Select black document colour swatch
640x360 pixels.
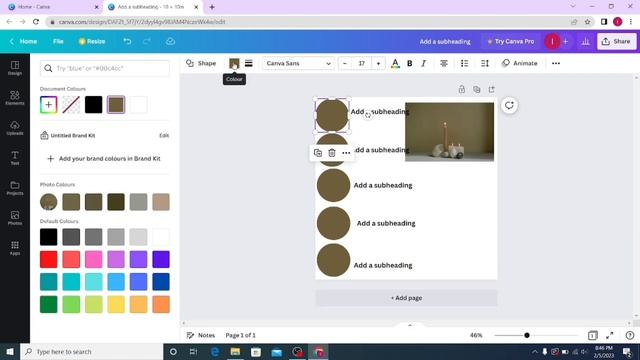coord(93,105)
